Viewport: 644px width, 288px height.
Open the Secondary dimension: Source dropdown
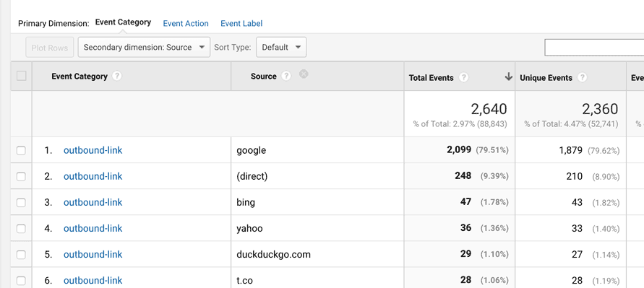coord(144,47)
